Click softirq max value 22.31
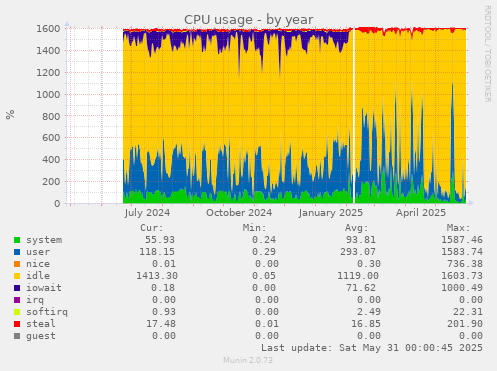Image resolution: width=497 pixels, height=371 pixels. point(468,312)
